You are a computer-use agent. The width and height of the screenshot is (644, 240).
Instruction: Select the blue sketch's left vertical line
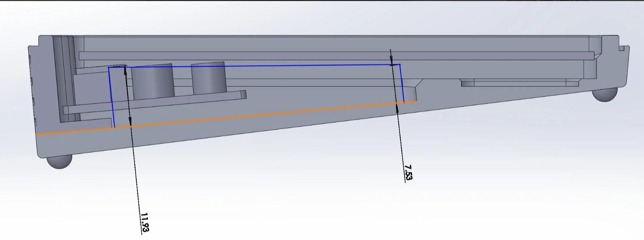coord(111,97)
